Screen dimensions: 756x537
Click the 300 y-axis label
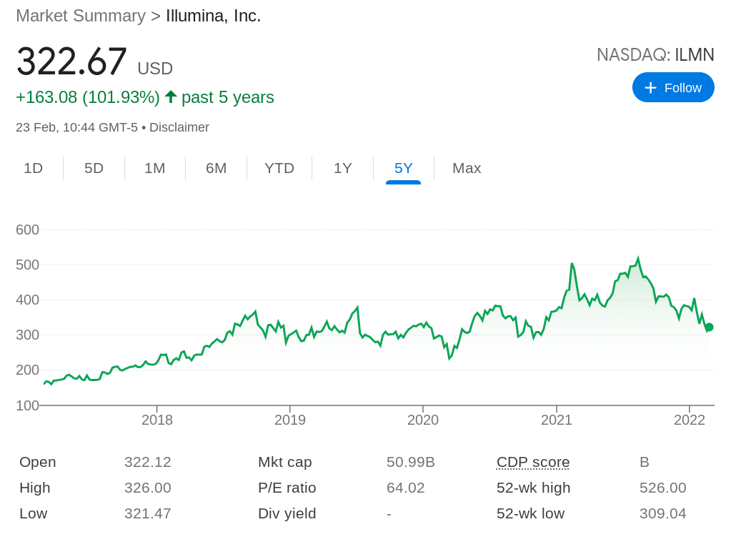click(27, 335)
